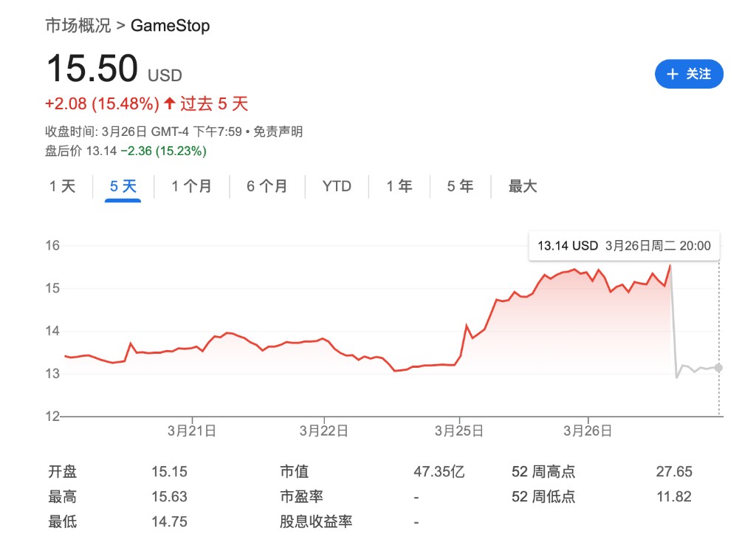Click the 3月22日 axis label
Image resolution: width=756 pixels, height=551 pixels.
point(323,431)
